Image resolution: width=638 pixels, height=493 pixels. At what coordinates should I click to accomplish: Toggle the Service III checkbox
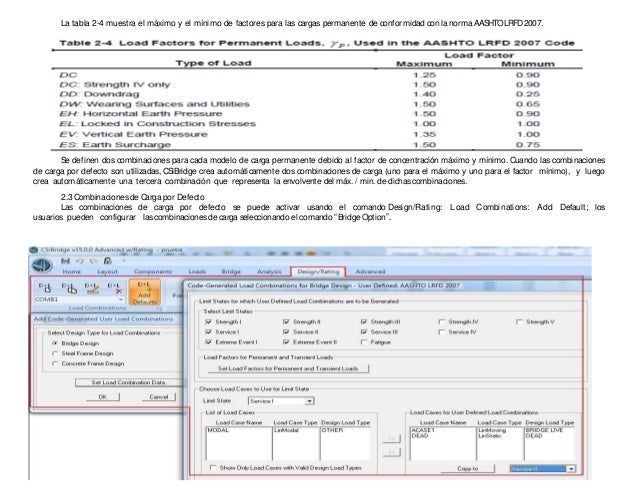pos(364,332)
